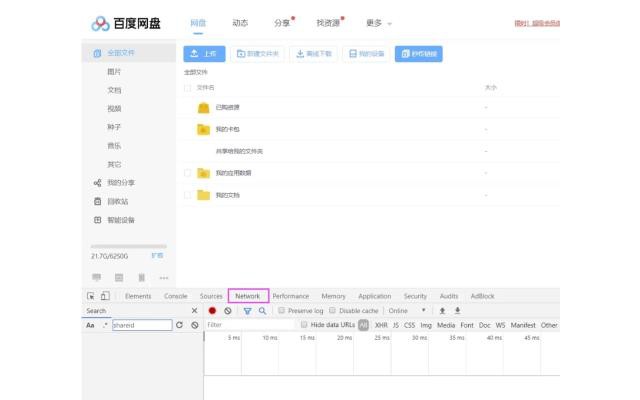The image size is (640, 400).
Task: Toggle the Aa match case option
Action: click(x=90, y=325)
